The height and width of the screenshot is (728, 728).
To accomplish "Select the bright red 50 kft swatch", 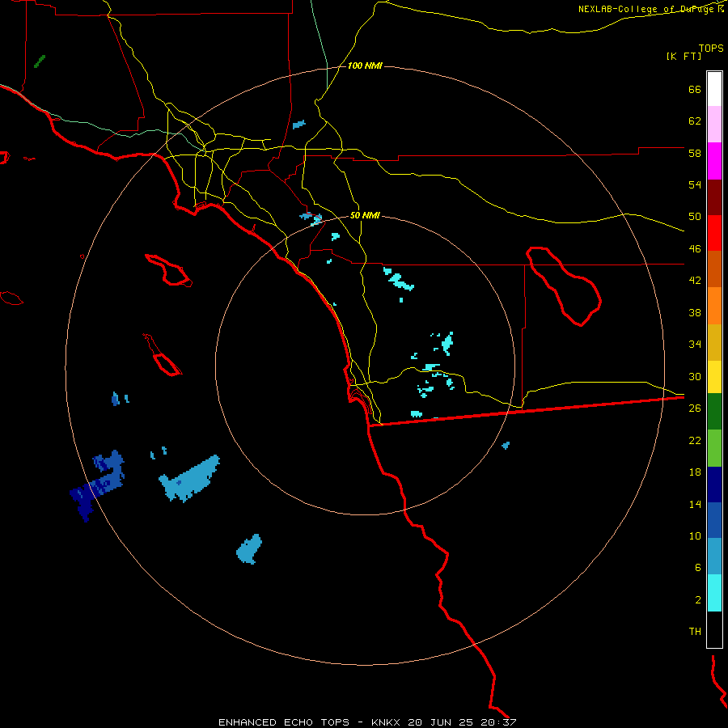I will [714, 233].
